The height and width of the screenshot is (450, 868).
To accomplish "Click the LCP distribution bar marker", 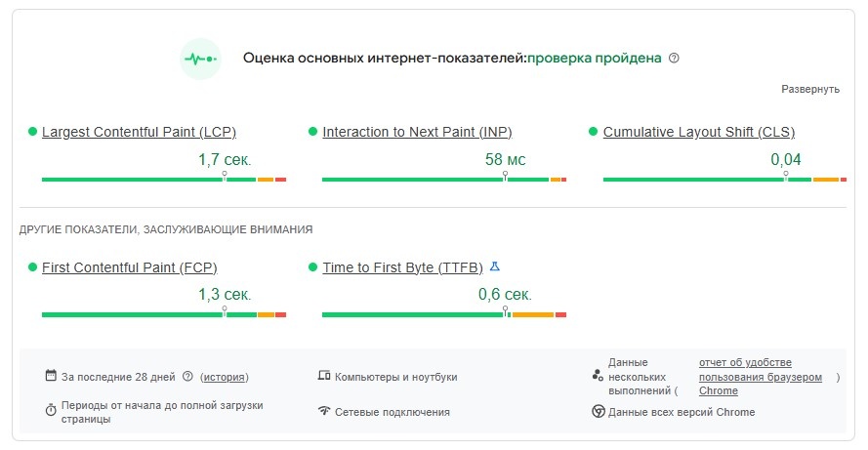I will click(x=225, y=176).
